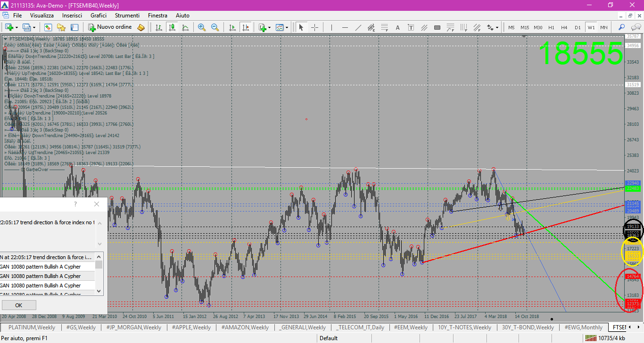The width and height of the screenshot is (644, 343).
Task: Open the search magnifier icon
Action: 621,27
